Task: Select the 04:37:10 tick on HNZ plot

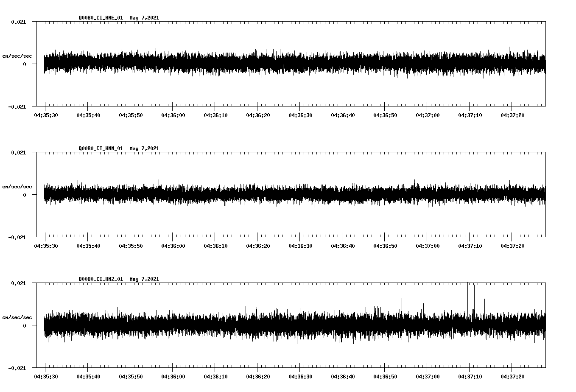Action: [x=470, y=366]
